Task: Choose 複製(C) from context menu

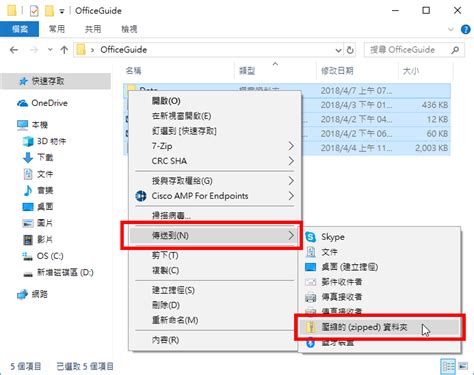Action: pyautogui.click(x=166, y=270)
